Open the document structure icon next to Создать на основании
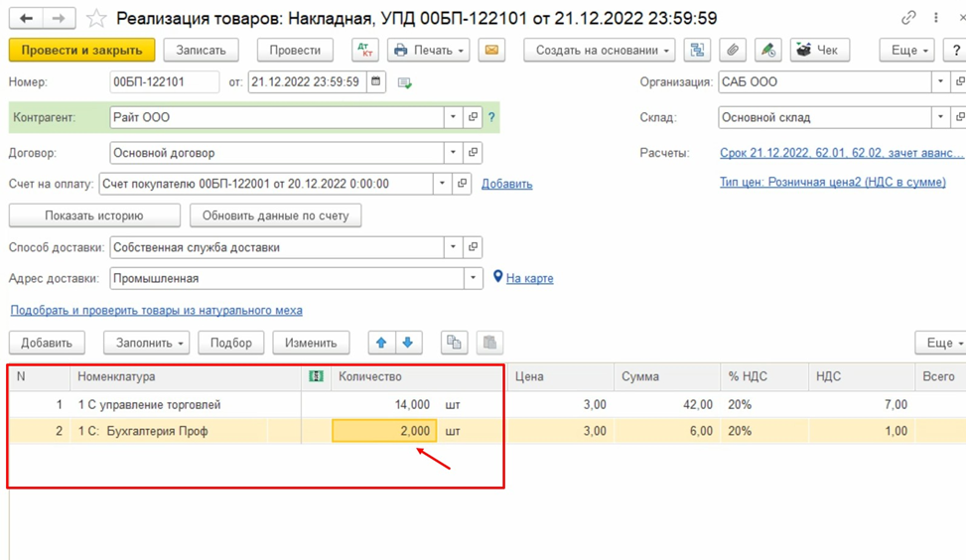 pyautogui.click(x=697, y=50)
